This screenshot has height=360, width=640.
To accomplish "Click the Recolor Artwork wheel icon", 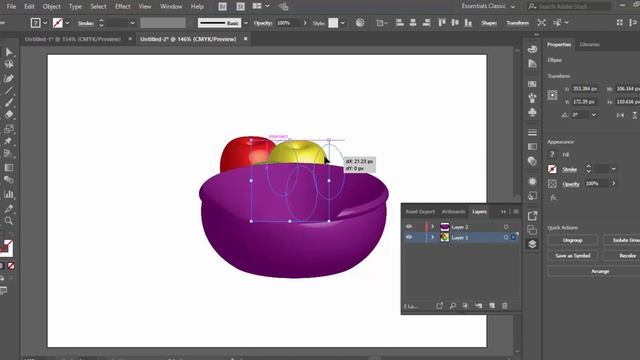I will tap(360, 23).
